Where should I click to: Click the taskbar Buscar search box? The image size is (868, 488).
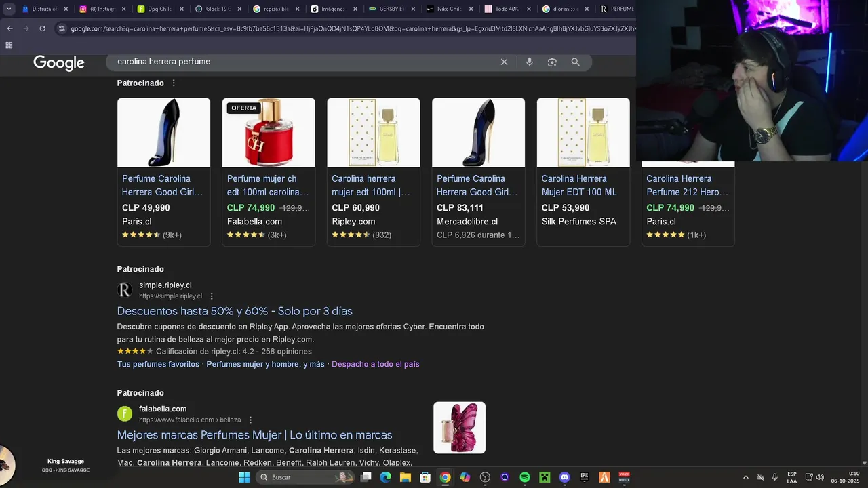(305, 477)
